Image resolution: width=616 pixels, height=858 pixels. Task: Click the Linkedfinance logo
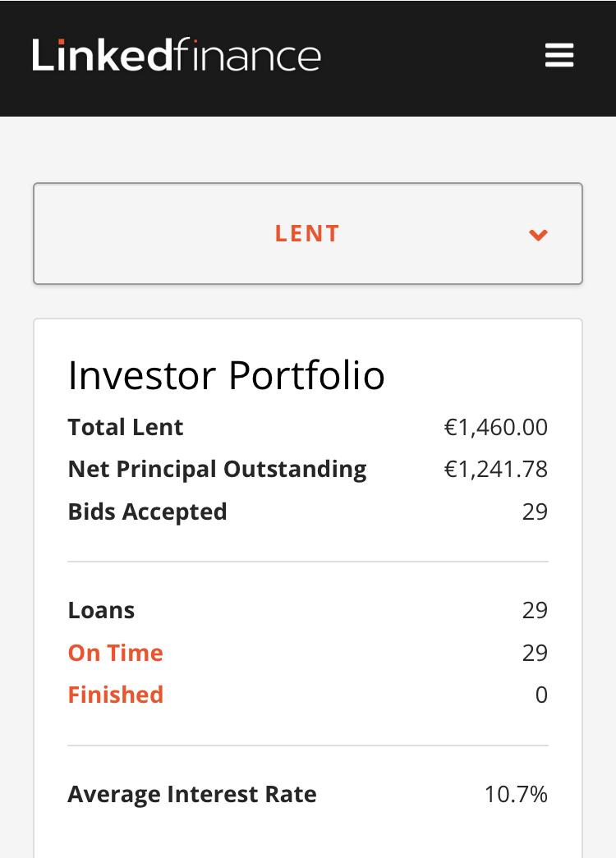point(177,56)
